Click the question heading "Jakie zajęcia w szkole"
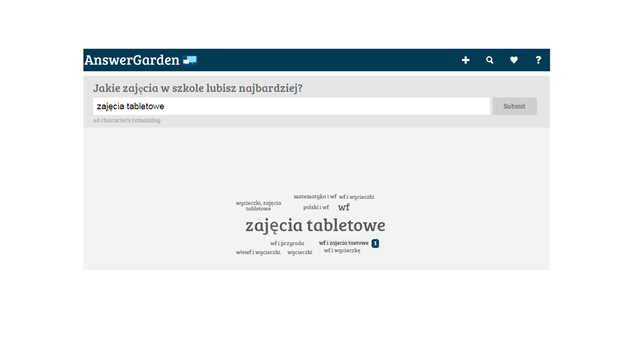640x360 pixels. click(x=198, y=88)
